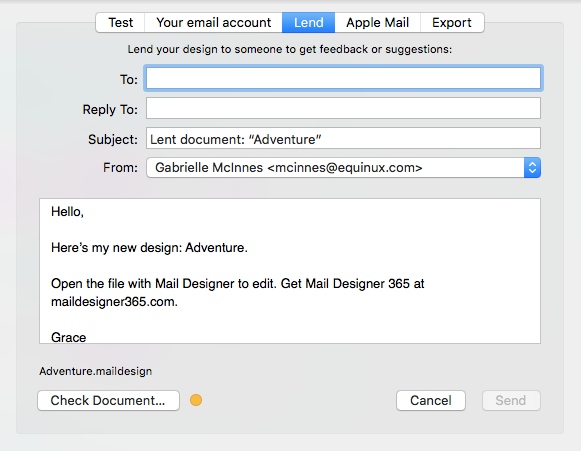Click the maildesigner365.com text in message
The image size is (581, 451).
click(x=114, y=302)
